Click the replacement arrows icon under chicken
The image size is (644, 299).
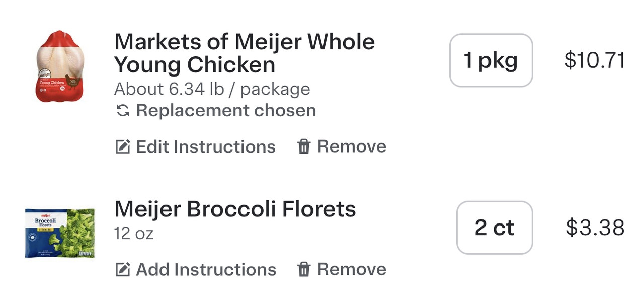(122, 111)
